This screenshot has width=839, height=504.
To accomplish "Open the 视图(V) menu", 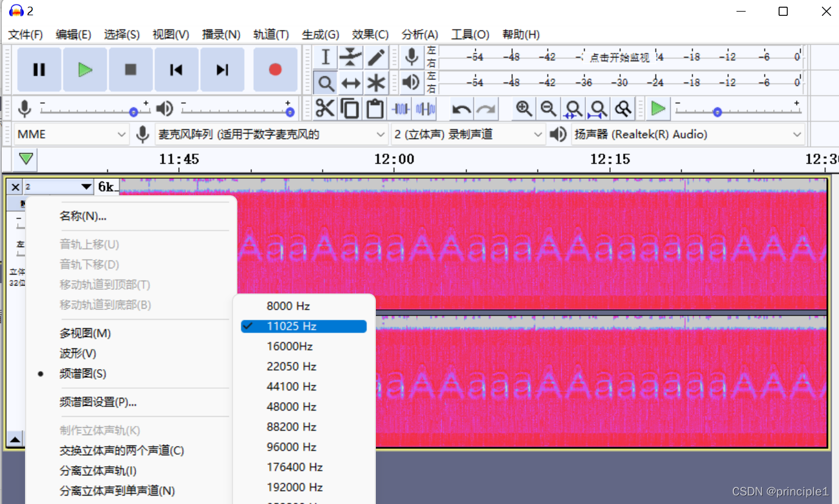I will (171, 35).
